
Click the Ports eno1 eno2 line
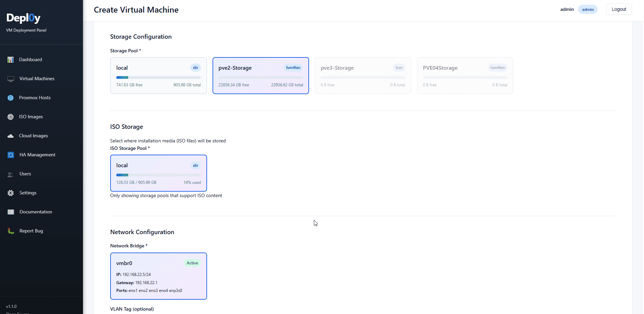(149, 291)
